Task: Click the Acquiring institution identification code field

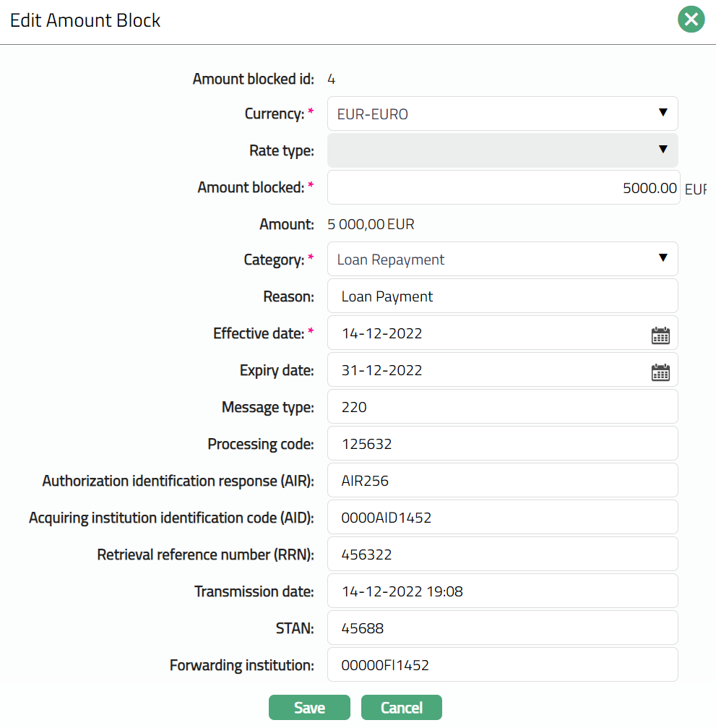Action: click(x=502, y=518)
